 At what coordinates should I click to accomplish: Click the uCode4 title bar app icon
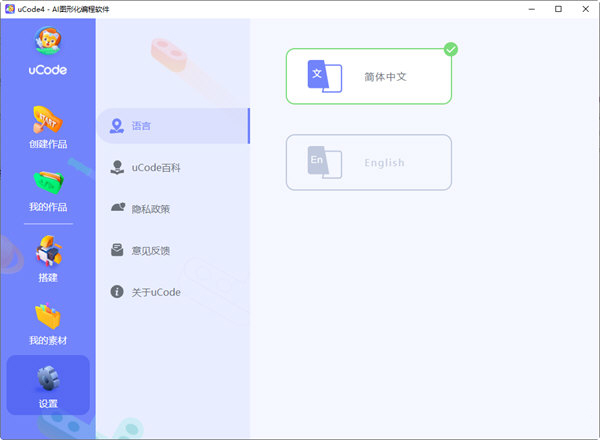coord(10,9)
